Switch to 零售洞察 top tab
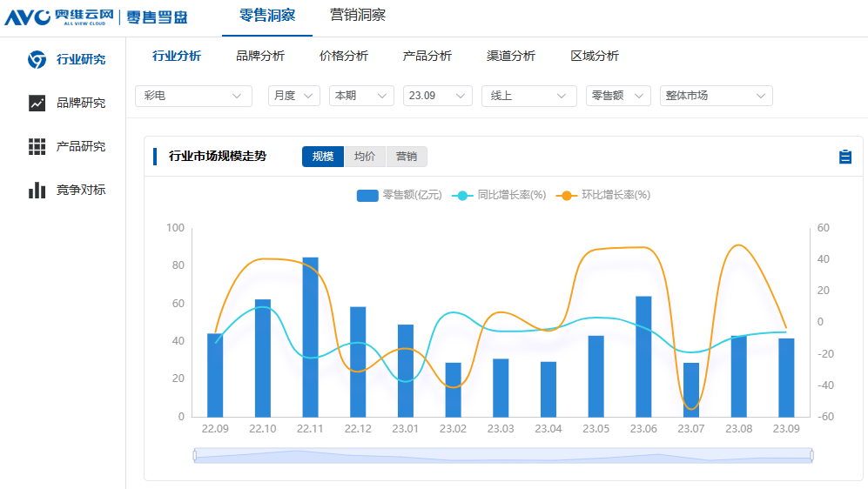Viewport: 868px width, 489px height. tap(267, 16)
